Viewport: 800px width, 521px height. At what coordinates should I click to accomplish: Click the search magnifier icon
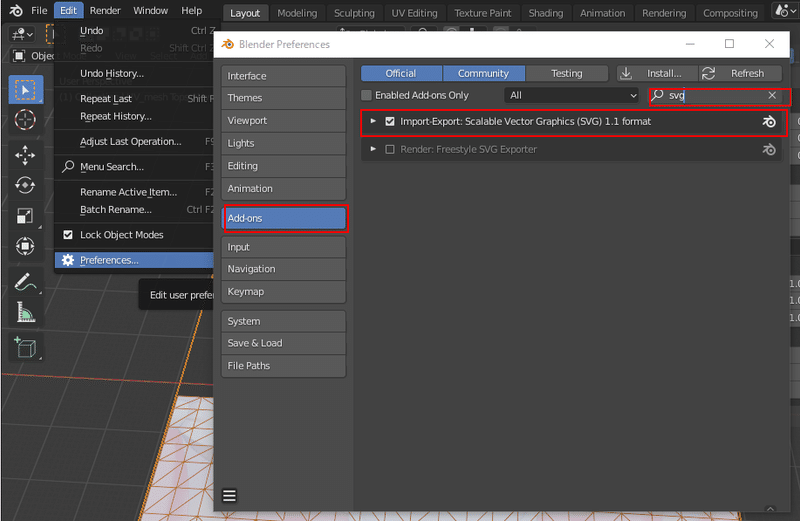tap(658, 95)
